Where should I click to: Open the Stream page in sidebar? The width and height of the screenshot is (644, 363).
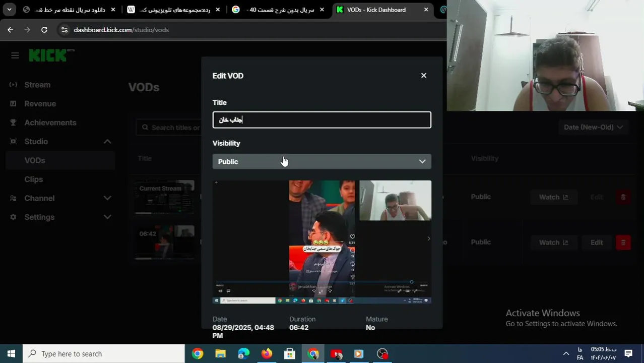[x=37, y=85]
